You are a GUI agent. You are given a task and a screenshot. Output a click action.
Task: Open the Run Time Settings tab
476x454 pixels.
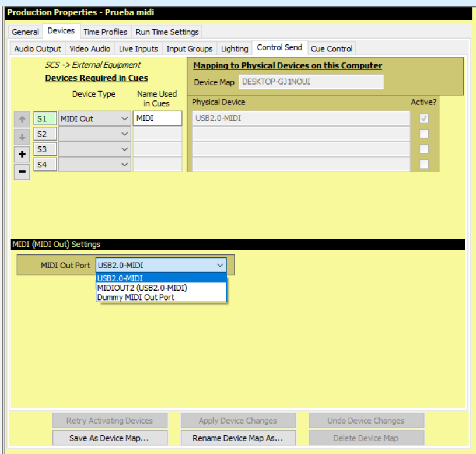167,32
